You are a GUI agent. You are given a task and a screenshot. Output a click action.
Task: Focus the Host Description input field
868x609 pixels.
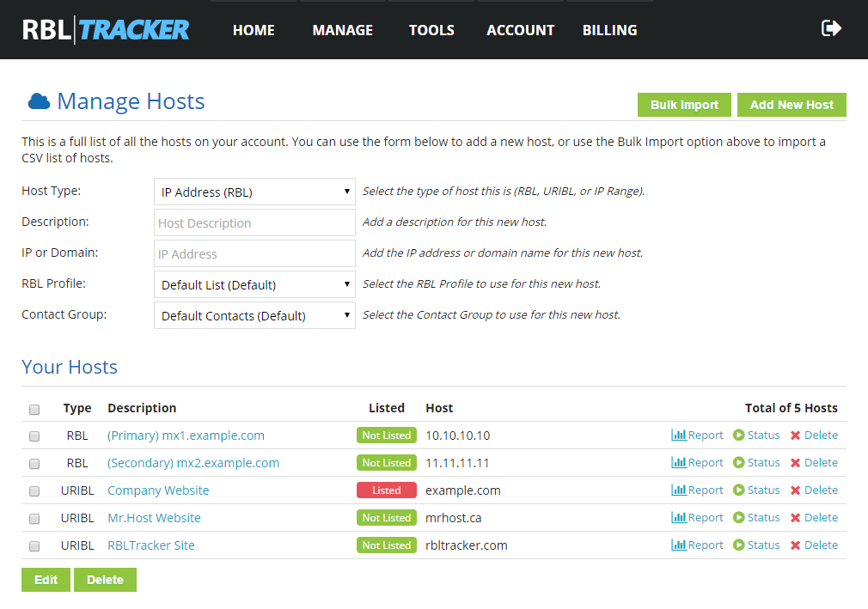pos(254,223)
